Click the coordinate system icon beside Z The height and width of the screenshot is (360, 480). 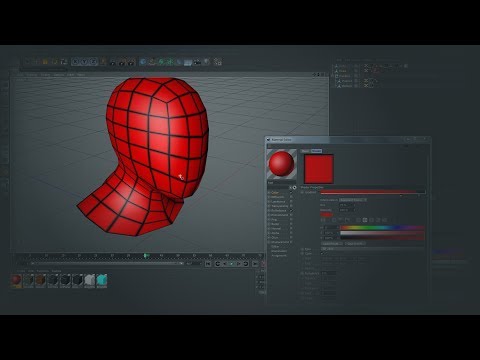(103, 62)
